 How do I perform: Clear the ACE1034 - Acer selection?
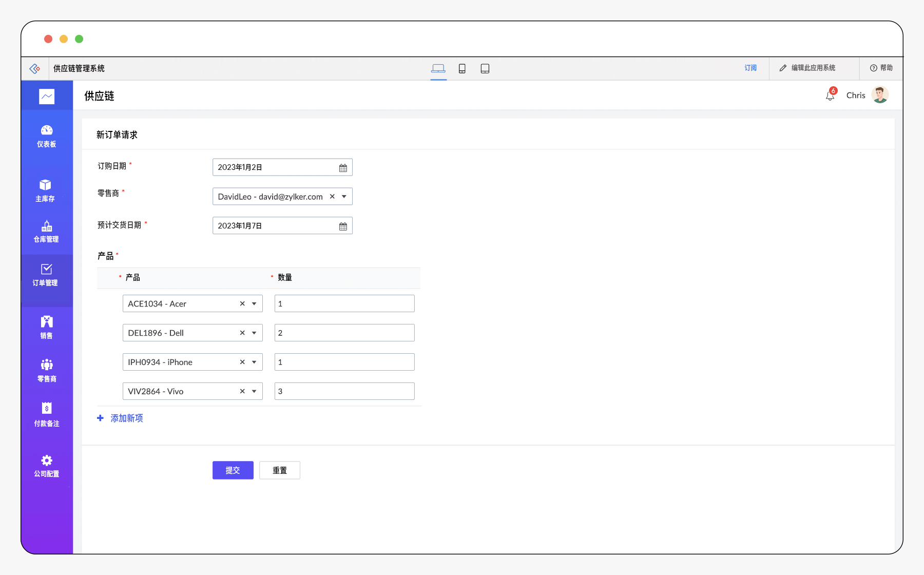coord(242,304)
